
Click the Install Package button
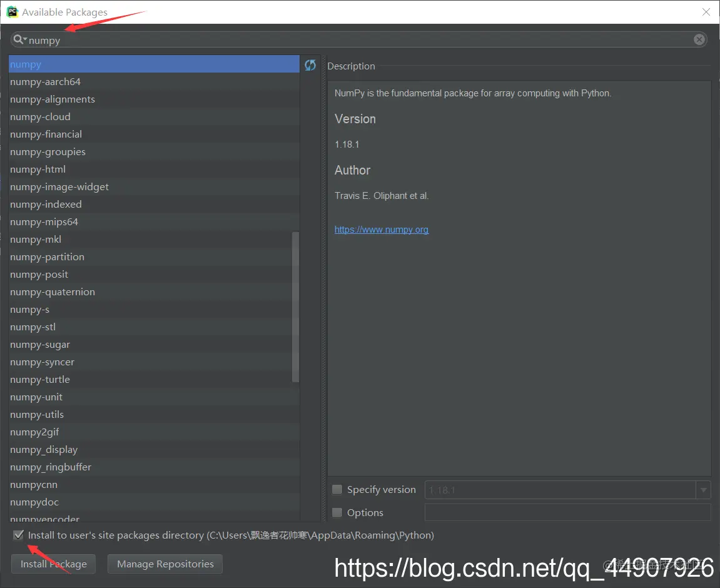[x=53, y=564]
